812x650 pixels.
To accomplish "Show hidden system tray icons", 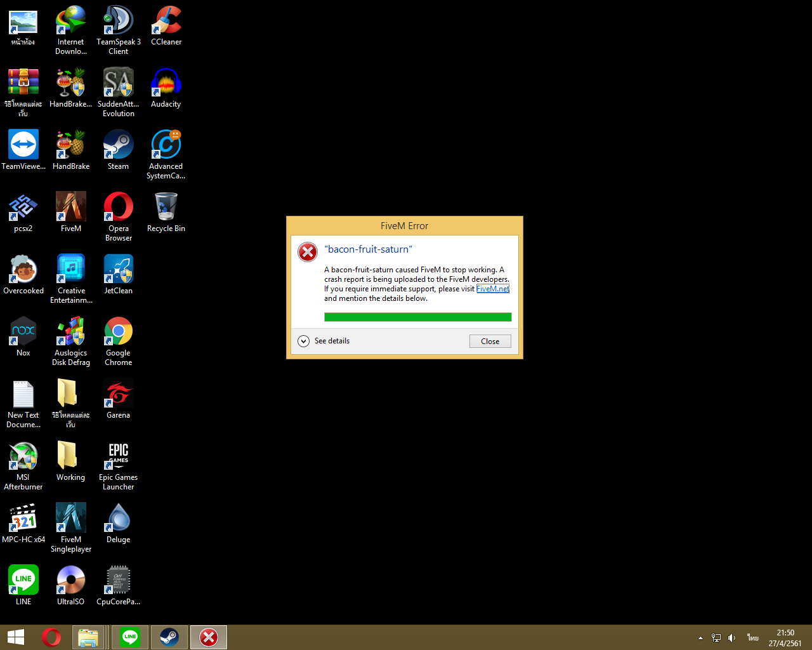I will point(700,638).
